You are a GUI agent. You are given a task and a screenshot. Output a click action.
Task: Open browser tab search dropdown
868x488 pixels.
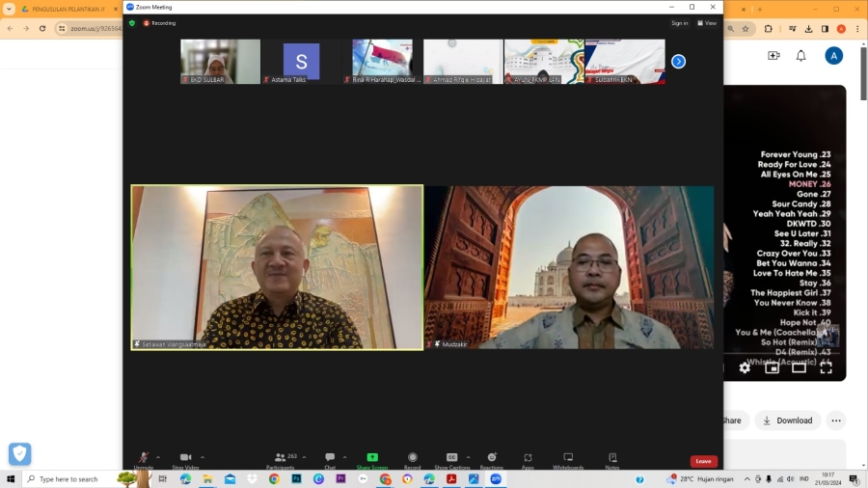coord(9,9)
